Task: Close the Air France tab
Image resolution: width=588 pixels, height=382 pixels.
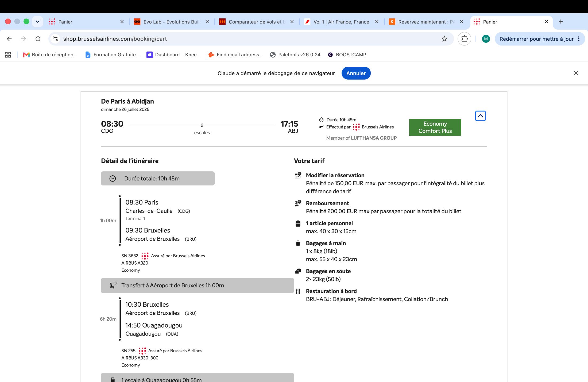Action: (x=377, y=22)
